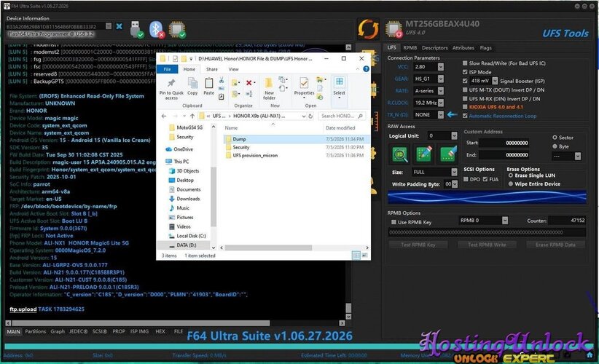Screen dimensions: 599x364
Task: Click Pin to Quick access in Explorer
Action: point(171,89)
